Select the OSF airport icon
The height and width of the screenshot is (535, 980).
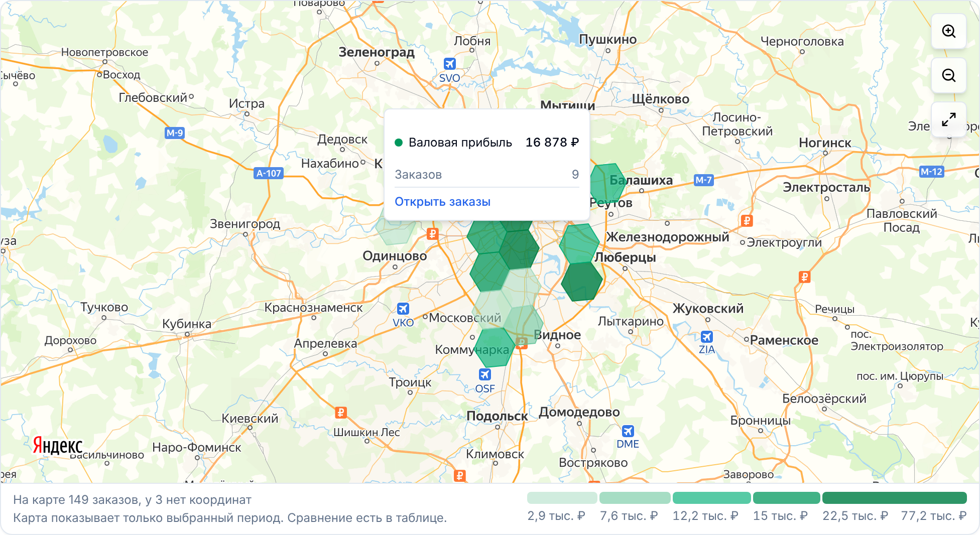tap(484, 374)
